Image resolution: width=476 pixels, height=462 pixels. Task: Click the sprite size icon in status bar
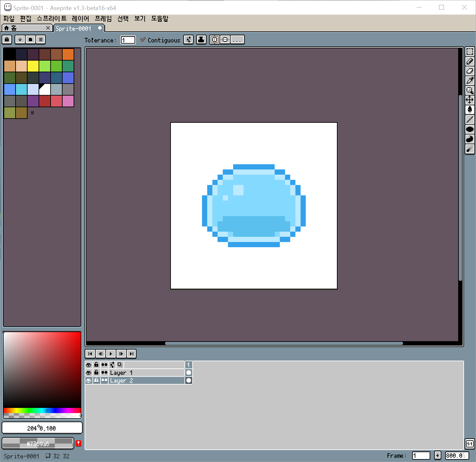coord(48,456)
